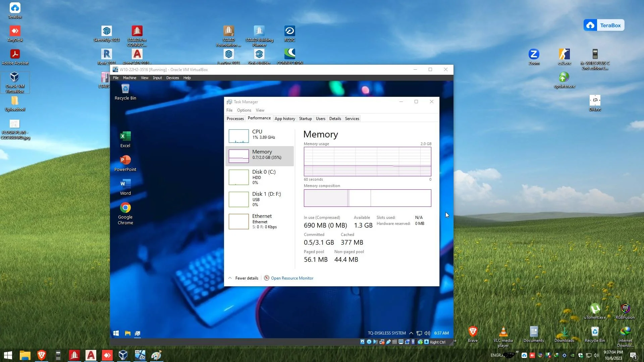Select Disk 1 (D: F:) in sidebar
This screenshot has height=362, width=644.
pyautogui.click(x=260, y=199)
